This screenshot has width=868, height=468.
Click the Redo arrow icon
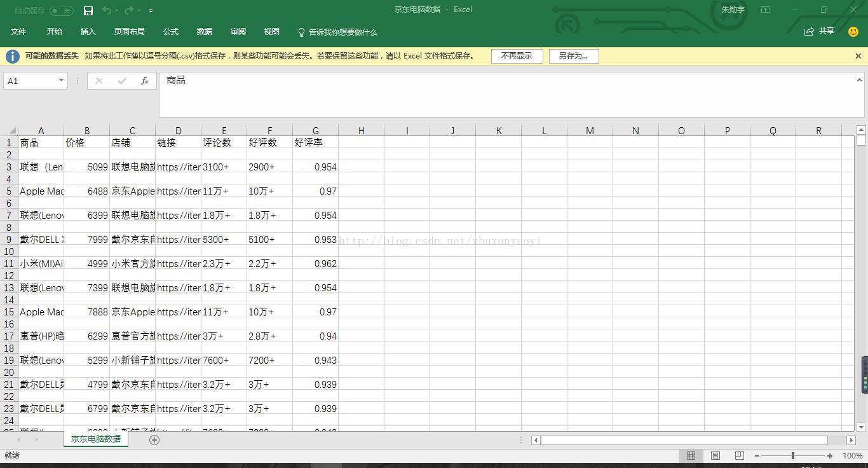129,10
